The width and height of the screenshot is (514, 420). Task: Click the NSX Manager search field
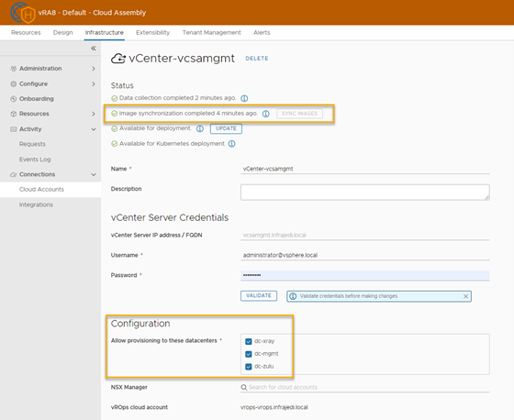(365, 387)
